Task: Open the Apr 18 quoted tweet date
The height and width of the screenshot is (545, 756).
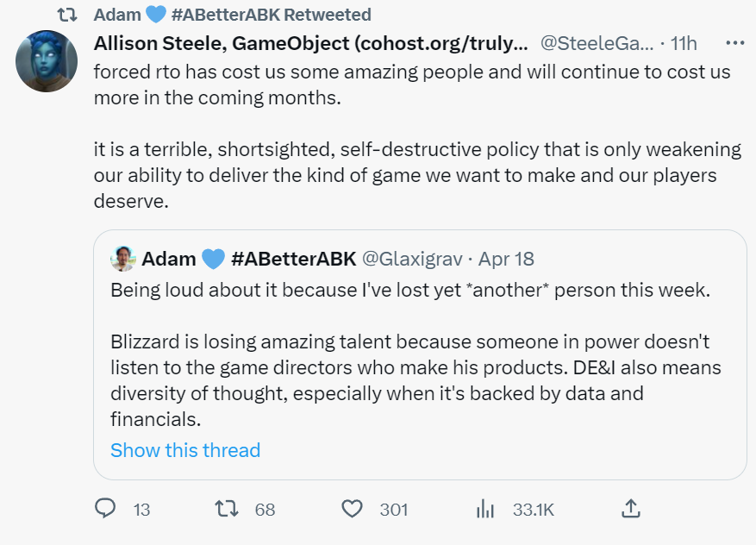Action: pyautogui.click(x=508, y=259)
